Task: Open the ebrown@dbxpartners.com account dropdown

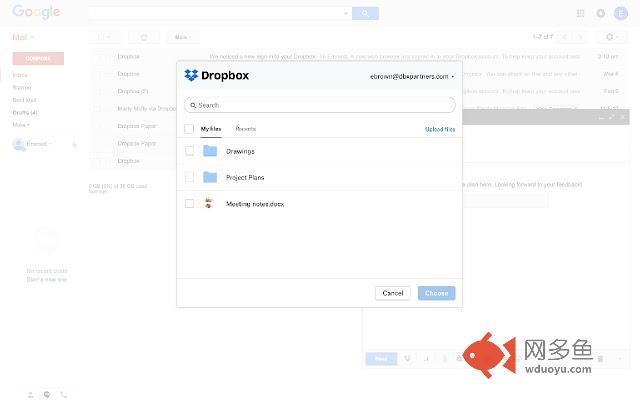Action: pos(412,76)
